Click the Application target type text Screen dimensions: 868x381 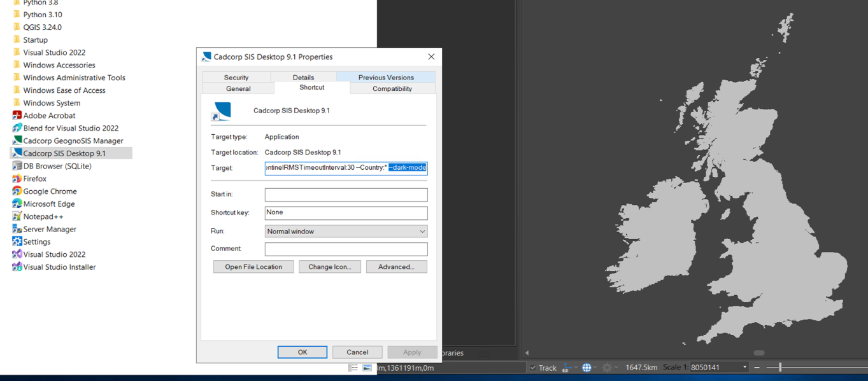(x=281, y=137)
